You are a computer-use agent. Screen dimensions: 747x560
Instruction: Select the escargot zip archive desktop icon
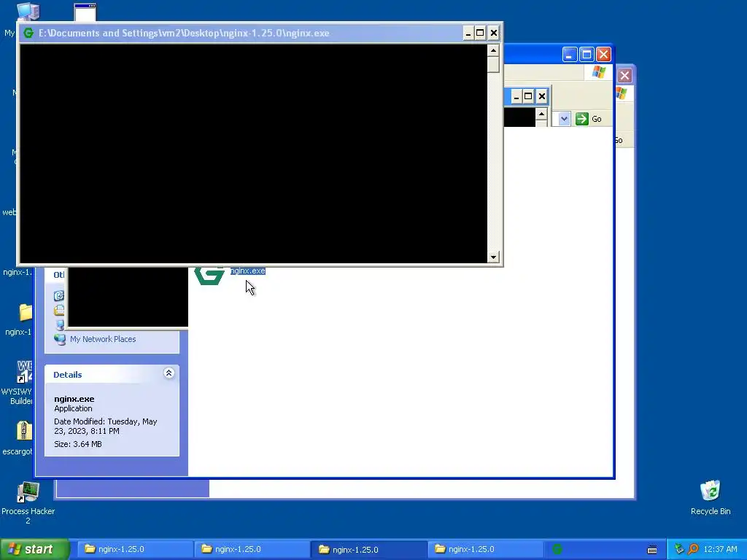point(24,431)
